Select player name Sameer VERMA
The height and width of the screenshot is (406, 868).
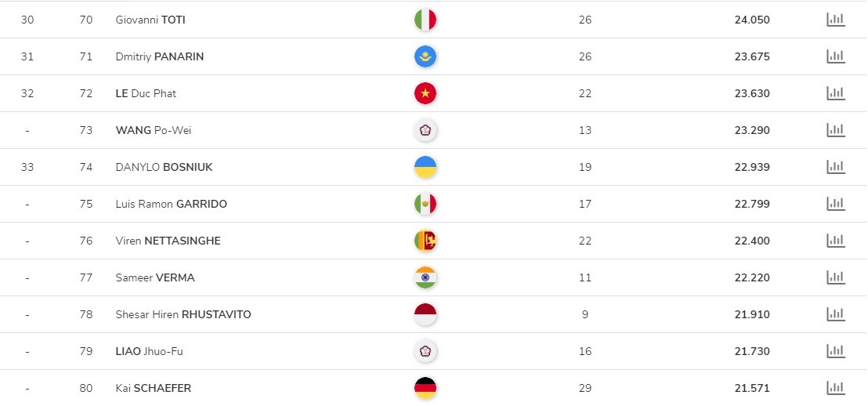155,277
